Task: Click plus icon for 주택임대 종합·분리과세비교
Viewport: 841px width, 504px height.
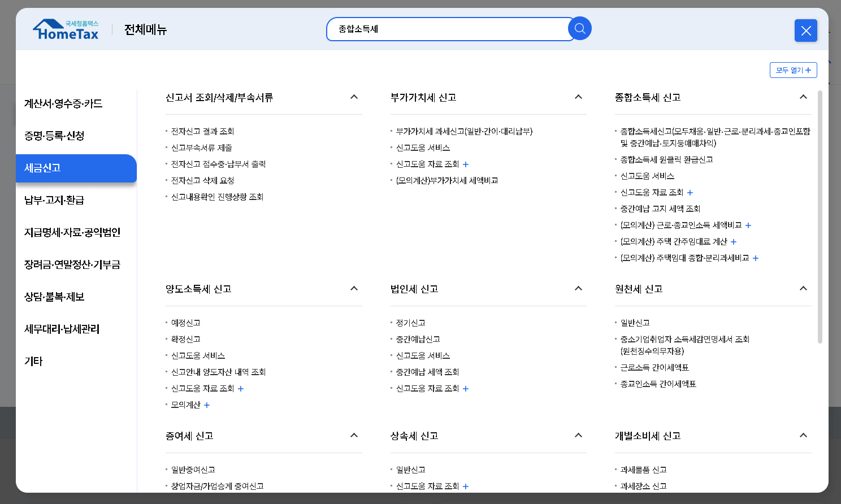Action: coord(756,258)
